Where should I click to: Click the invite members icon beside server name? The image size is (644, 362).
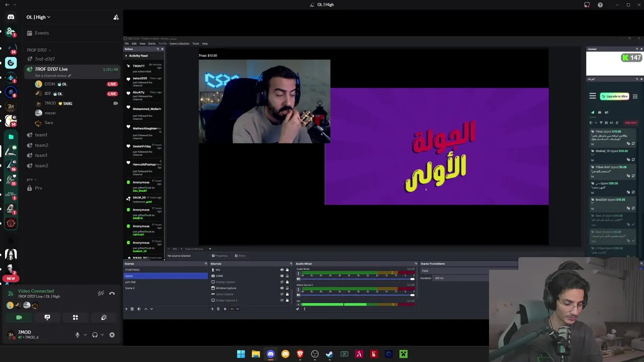tap(116, 17)
